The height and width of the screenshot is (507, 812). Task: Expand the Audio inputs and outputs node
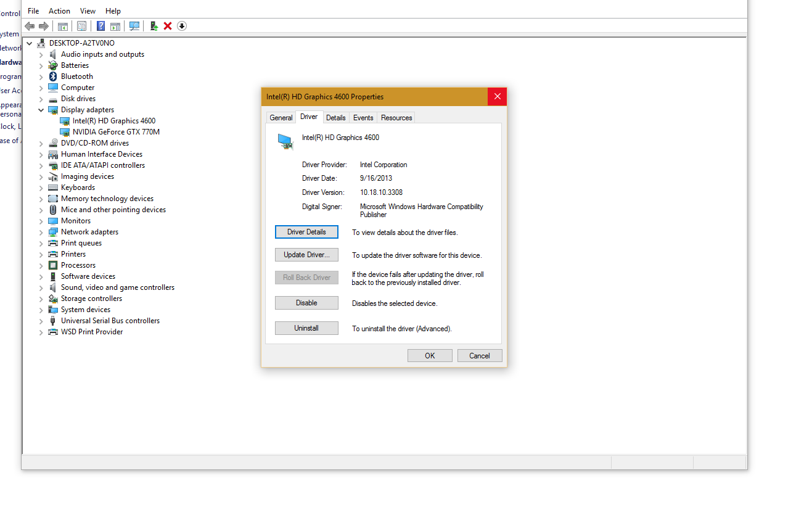[x=41, y=54]
